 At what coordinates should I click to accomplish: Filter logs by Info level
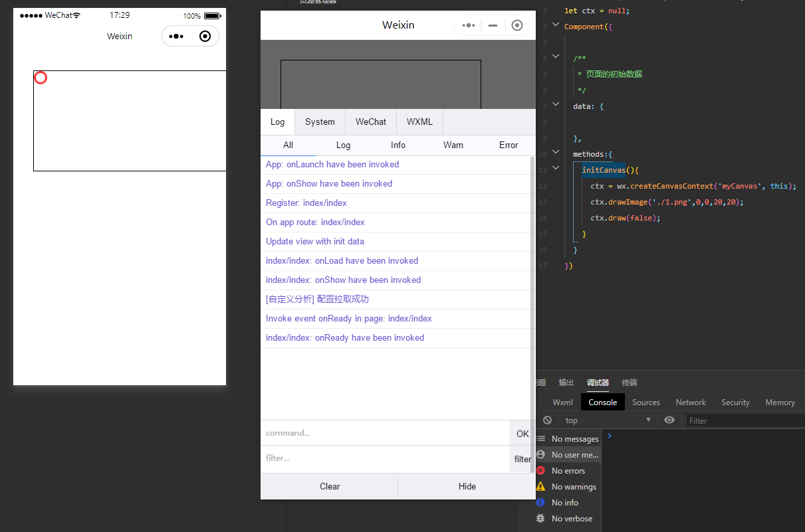pyautogui.click(x=398, y=145)
